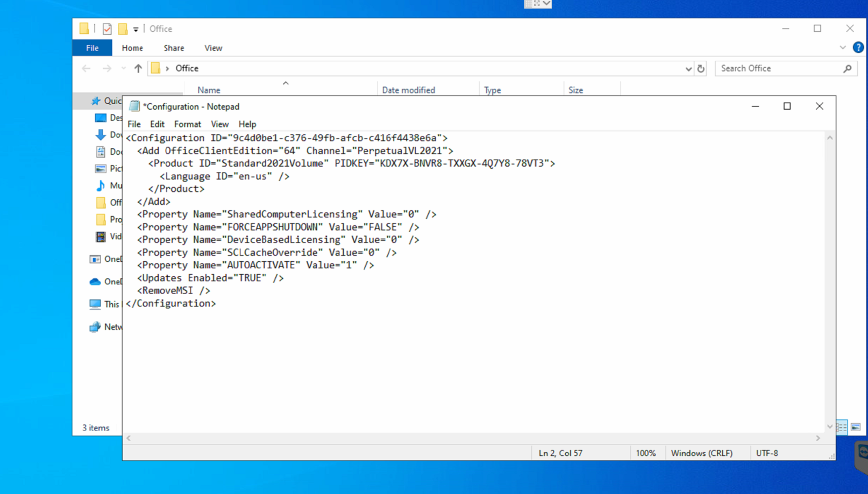The width and height of the screenshot is (868, 494).
Task: Click the Ln 2, Col 57 status text
Action: pyautogui.click(x=560, y=453)
